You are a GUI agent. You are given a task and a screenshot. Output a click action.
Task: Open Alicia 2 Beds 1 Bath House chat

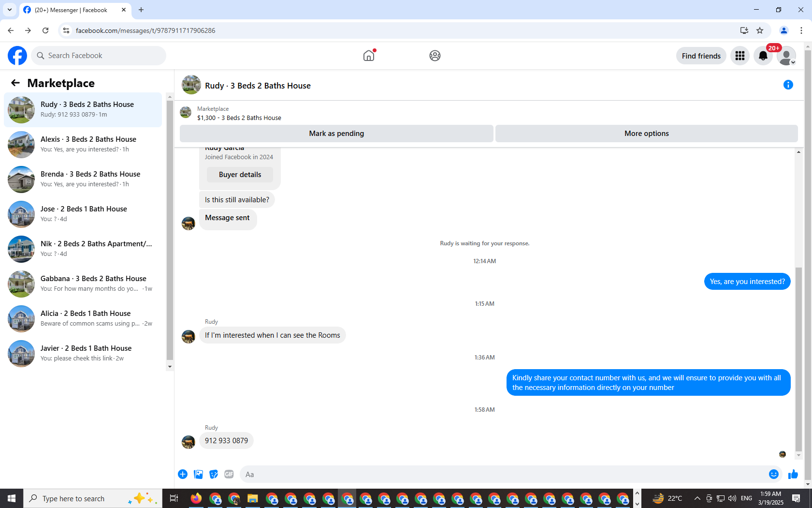click(83, 319)
